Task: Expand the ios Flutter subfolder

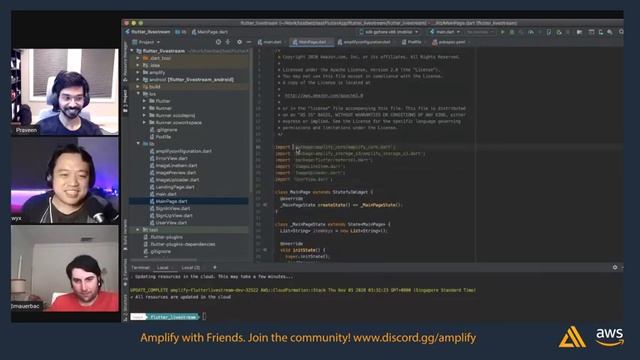Action: click(x=144, y=101)
